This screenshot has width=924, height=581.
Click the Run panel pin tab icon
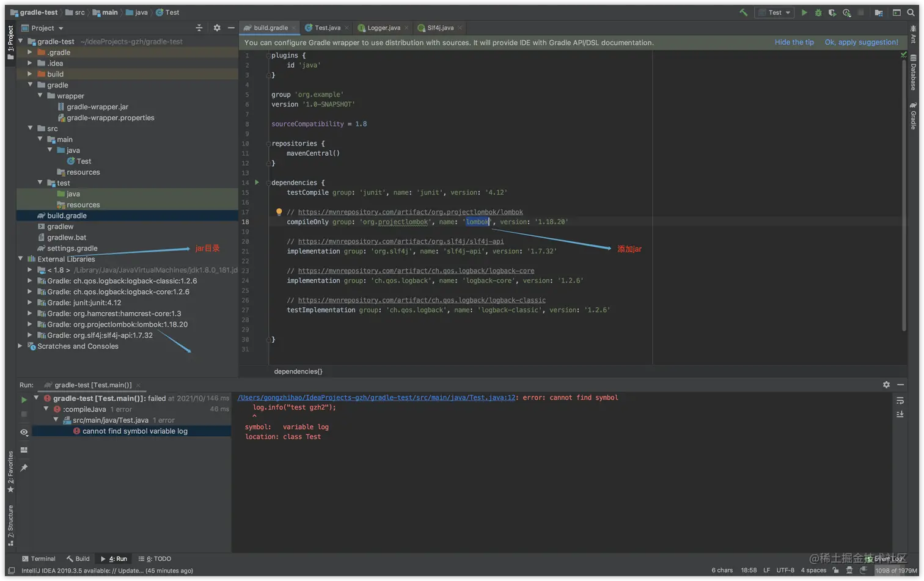click(x=24, y=468)
